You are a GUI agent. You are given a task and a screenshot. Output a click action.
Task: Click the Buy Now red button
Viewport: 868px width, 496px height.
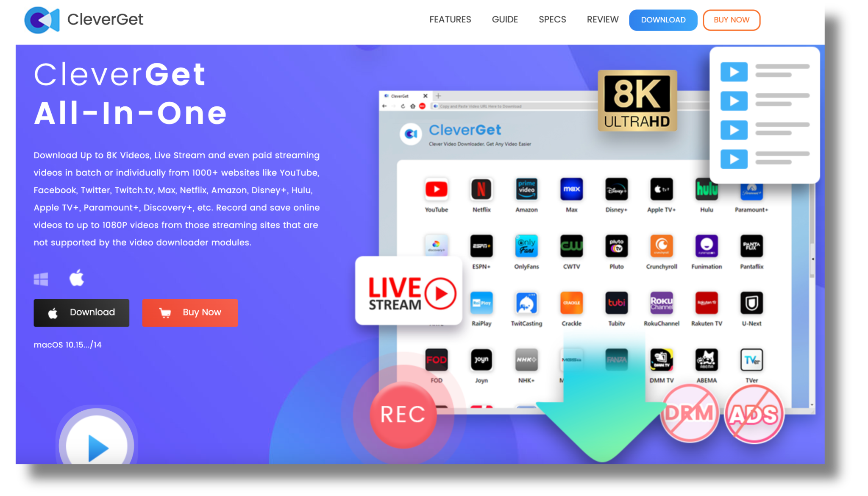click(x=190, y=312)
